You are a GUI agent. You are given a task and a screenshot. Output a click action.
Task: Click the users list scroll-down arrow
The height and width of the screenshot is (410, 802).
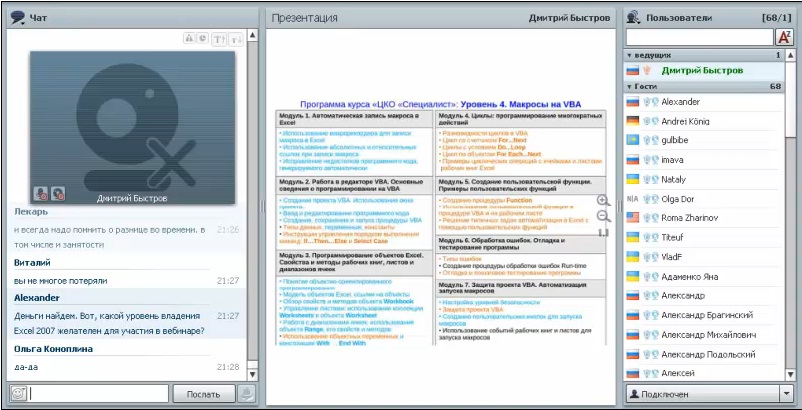(x=790, y=375)
